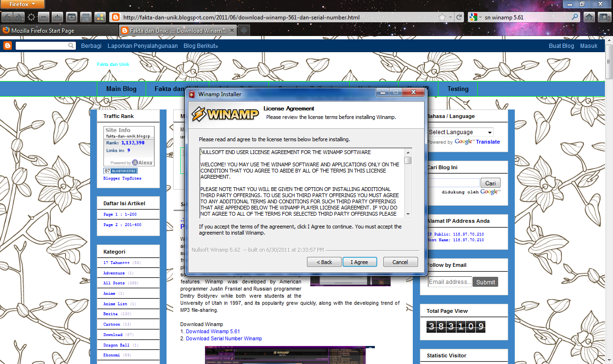
Task: Click the Cari search button
Action: coord(491,183)
